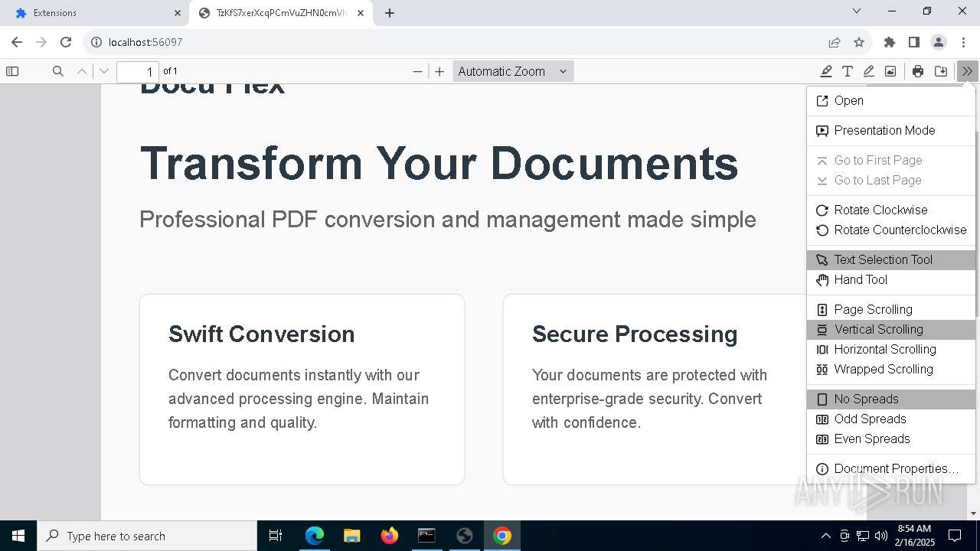Open the Automatic Zoom dropdown
The image size is (980, 551).
[x=513, y=71]
